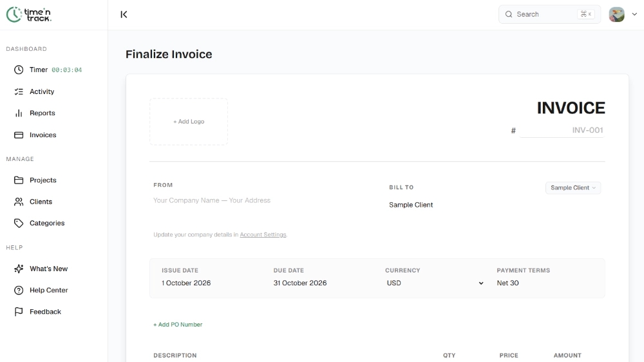Click the Invoices card icon
The width and height of the screenshot is (644, 362).
point(19,135)
